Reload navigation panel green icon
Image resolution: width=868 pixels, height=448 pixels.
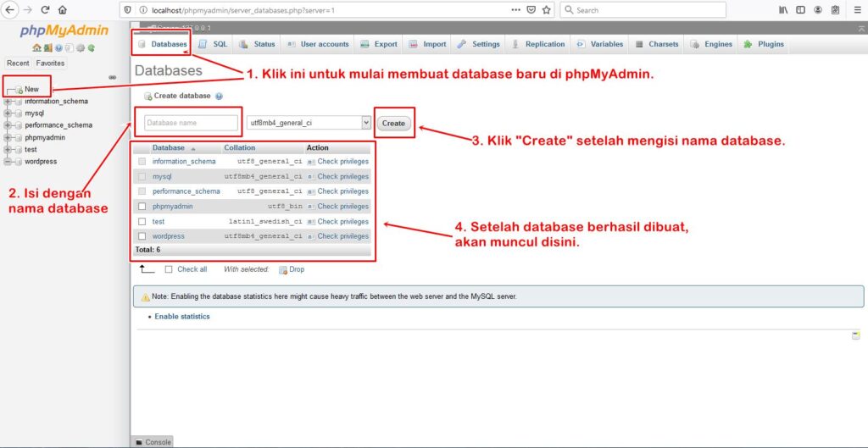[x=92, y=47]
